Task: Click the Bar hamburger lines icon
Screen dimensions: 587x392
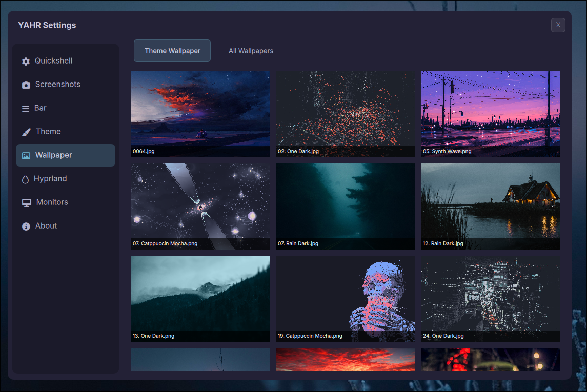Action: click(x=26, y=109)
